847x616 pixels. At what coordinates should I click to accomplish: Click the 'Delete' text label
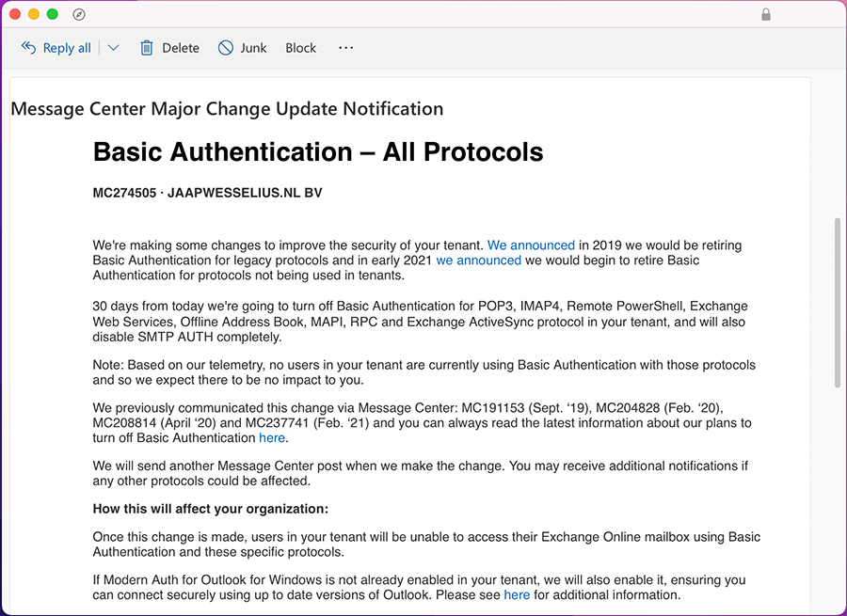[181, 48]
